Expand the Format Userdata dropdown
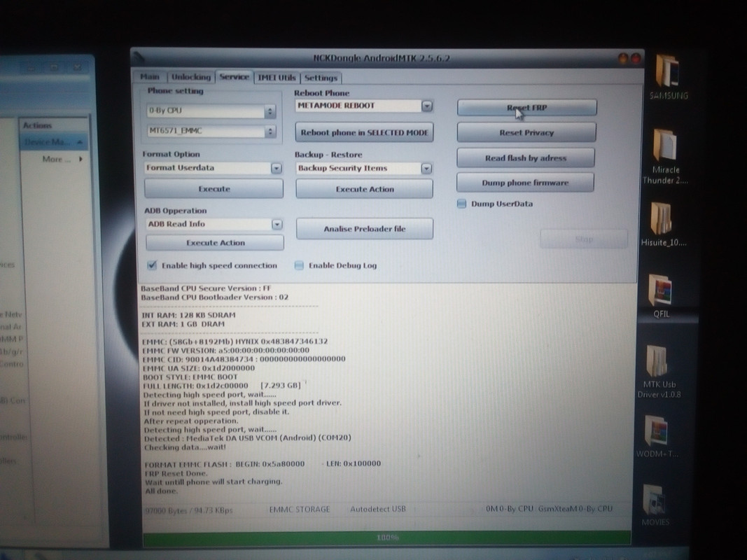Viewport: 747px width, 560px height. pos(277,168)
